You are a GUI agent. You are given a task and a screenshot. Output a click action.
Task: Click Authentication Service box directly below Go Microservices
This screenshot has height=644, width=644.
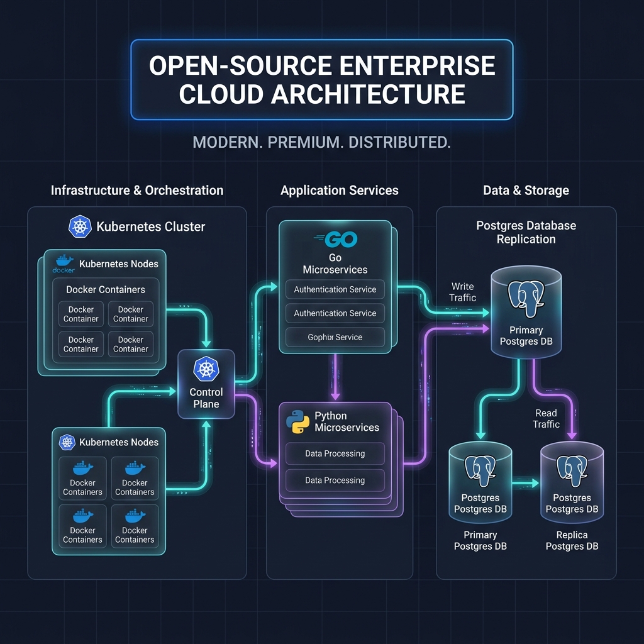click(x=335, y=289)
